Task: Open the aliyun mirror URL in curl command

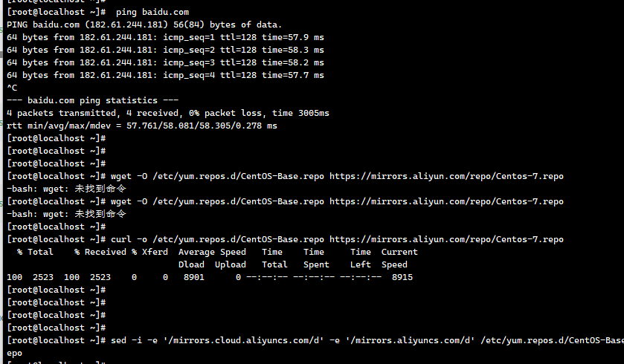Action: (x=446, y=240)
